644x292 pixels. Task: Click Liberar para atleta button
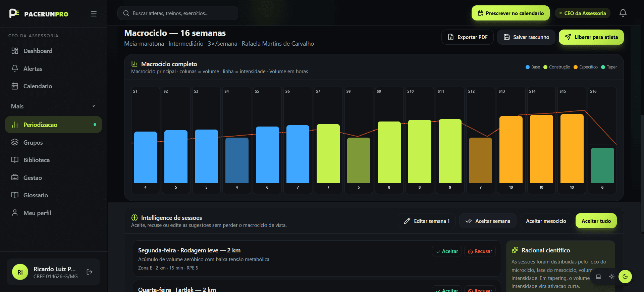591,37
